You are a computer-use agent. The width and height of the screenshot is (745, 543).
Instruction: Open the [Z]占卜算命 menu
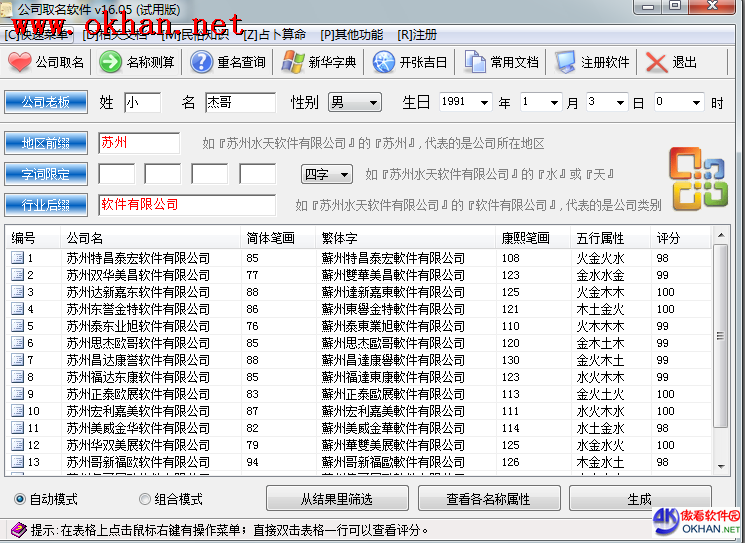point(274,35)
